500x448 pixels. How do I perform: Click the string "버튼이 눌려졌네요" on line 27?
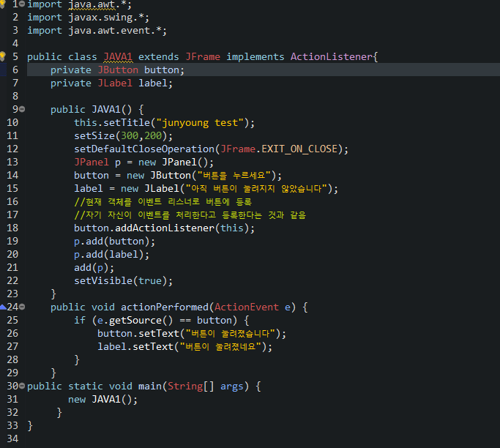(x=220, y=346)
